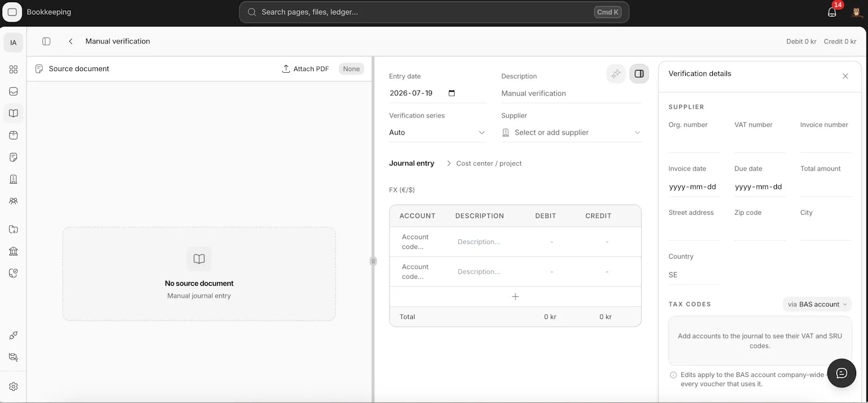The width and height of the screenshot is (868, 403).
Task: Open settings gear in sidebar
Action: pos(14,387)
